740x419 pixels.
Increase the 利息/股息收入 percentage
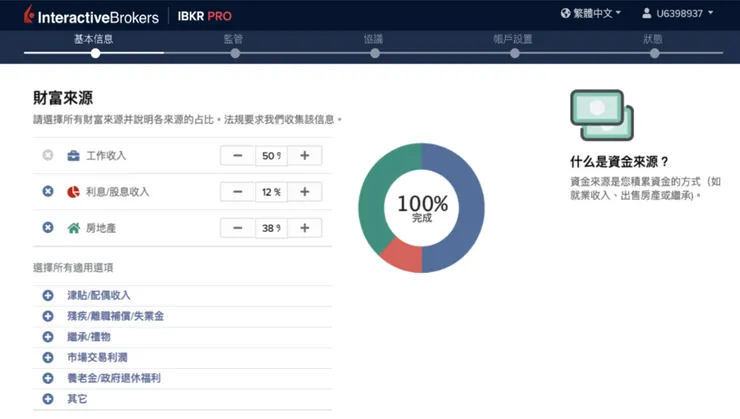point(304,192)
